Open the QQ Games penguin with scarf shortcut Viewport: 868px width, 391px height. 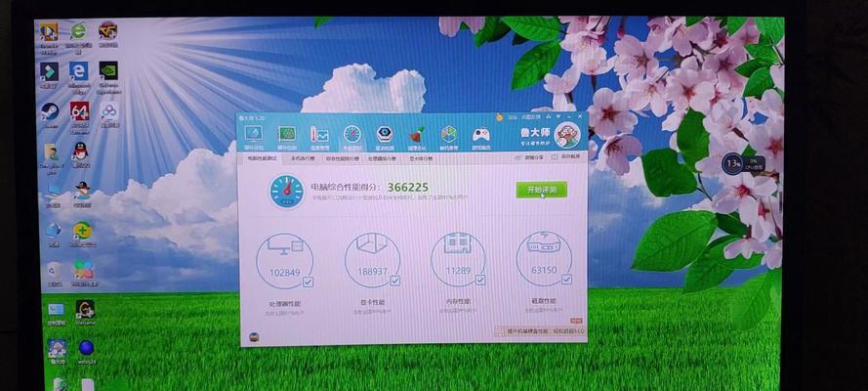click(82, 193)
